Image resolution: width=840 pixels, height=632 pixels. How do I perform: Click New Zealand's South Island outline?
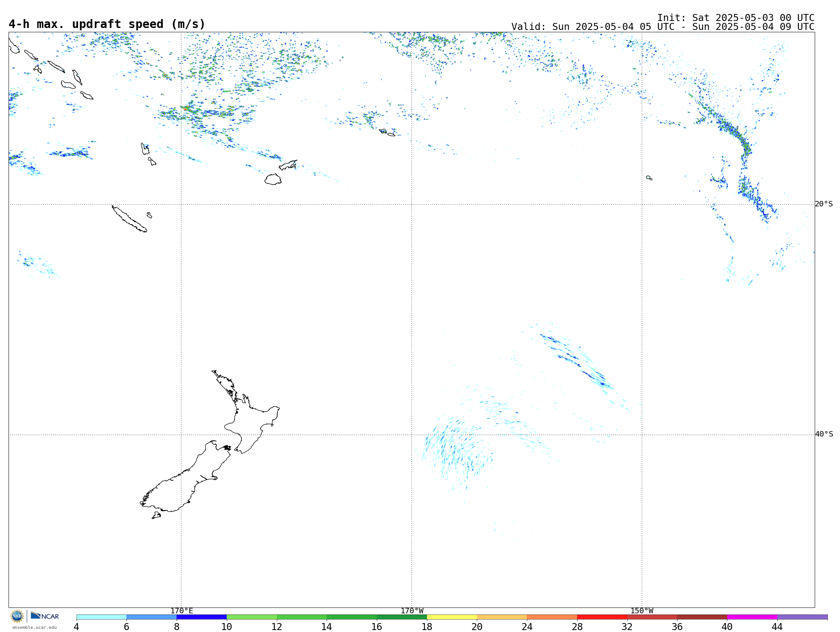(x=183, y=480)
